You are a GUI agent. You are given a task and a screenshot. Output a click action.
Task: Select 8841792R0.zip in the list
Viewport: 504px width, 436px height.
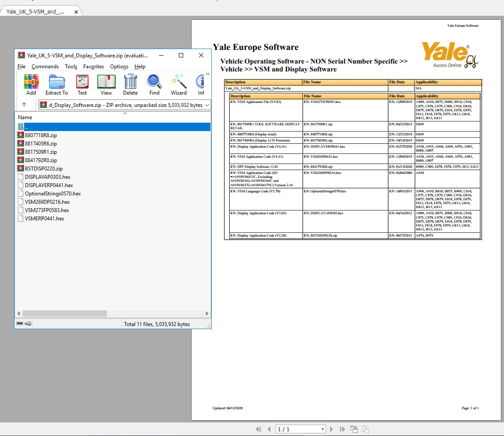point(41,160)
